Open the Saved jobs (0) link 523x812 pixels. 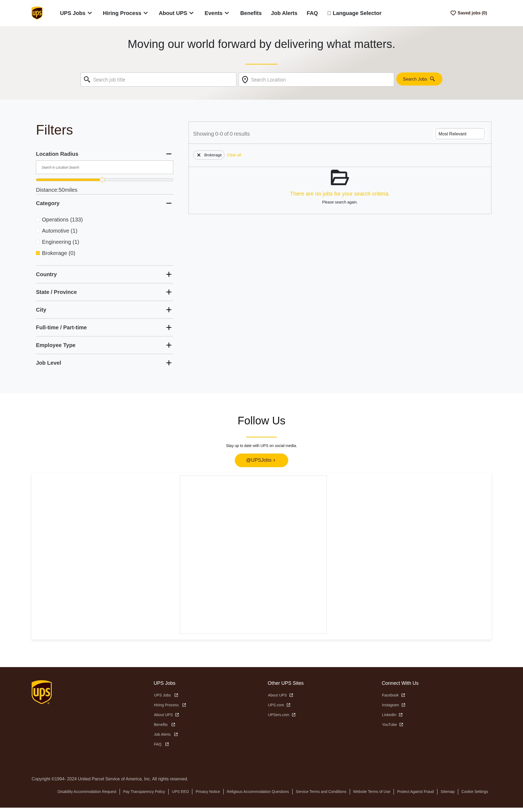pyautogui.click(x=469, y=13)
